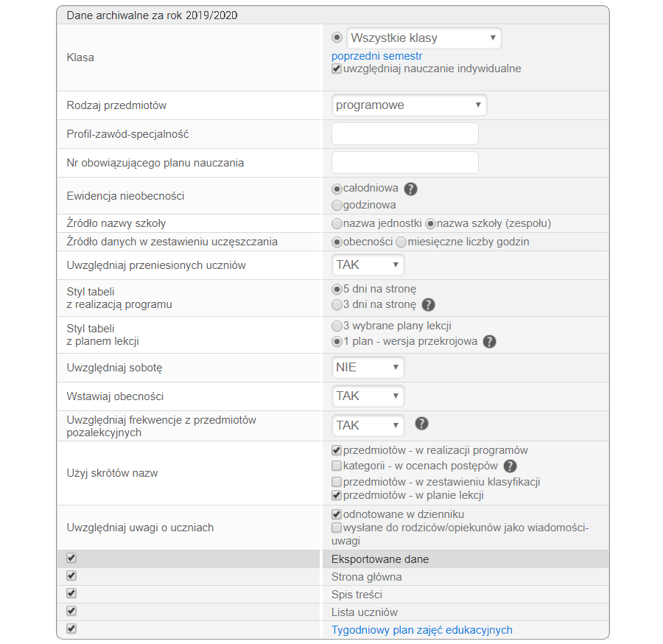Expand Rodzaj przedmiotów programowe dropdown

409,105
